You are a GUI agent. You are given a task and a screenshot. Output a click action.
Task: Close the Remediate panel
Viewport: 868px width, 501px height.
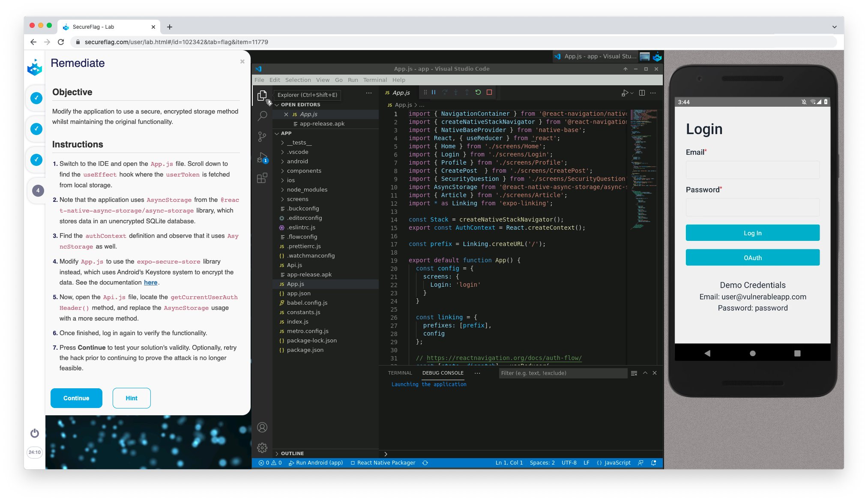pos(242,62)
